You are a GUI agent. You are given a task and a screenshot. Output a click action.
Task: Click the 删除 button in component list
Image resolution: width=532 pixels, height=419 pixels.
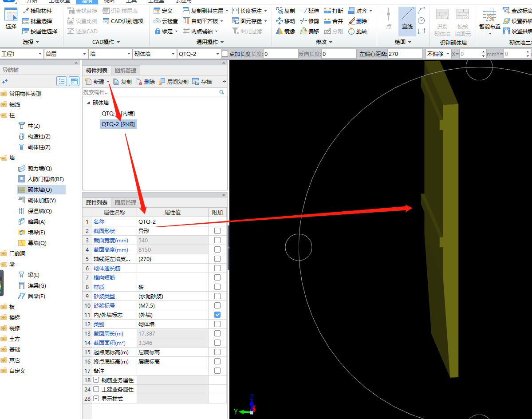pos(145,82)
